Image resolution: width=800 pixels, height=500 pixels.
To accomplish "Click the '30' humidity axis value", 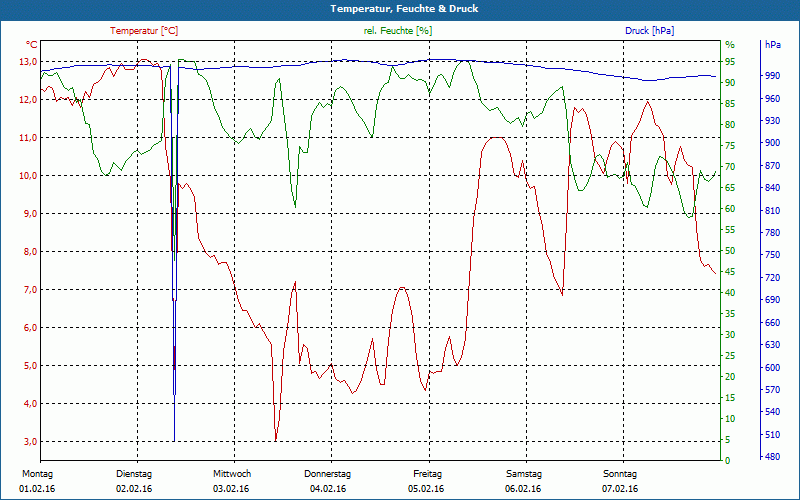I will pos(730,335).
